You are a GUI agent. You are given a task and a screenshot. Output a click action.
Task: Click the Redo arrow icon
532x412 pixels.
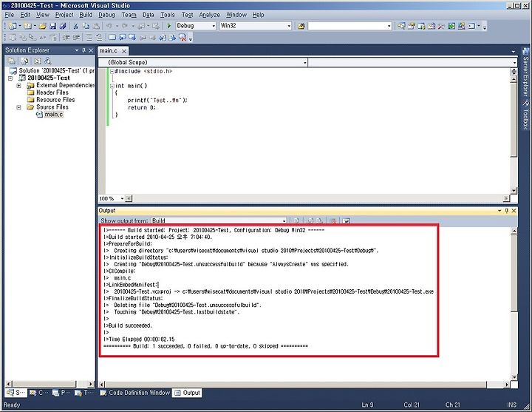click(x=125, y=26)
